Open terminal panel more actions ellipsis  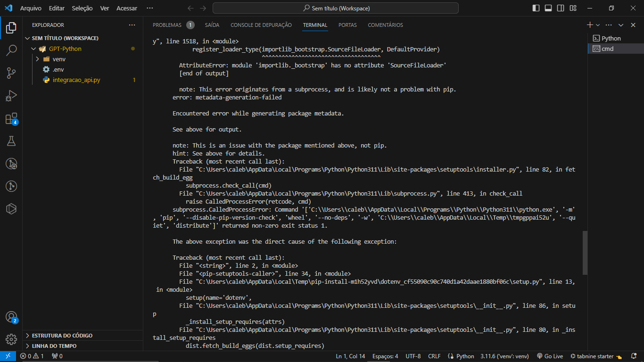pyautogui.click(x=609, y=25)
